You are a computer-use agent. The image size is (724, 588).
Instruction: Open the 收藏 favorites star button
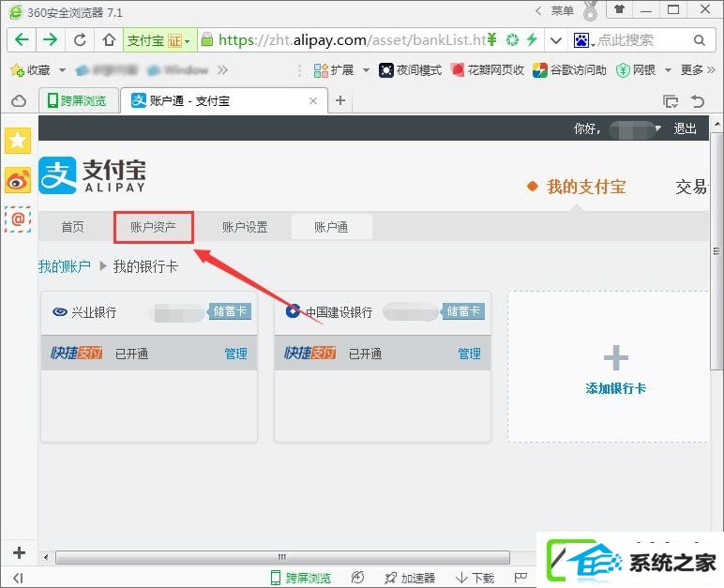(x=30, y=70)
